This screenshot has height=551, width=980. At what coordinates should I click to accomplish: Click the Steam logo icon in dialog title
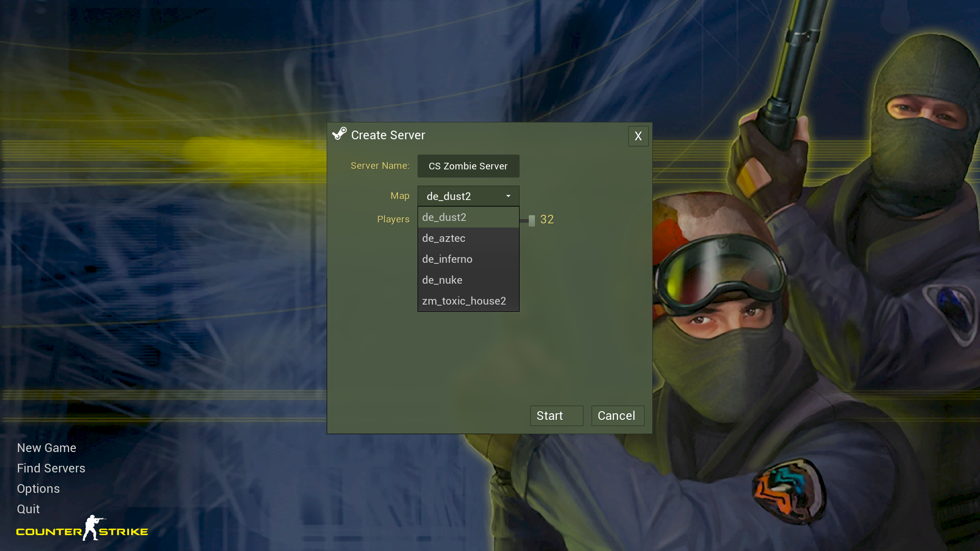(x=339, y=134)
